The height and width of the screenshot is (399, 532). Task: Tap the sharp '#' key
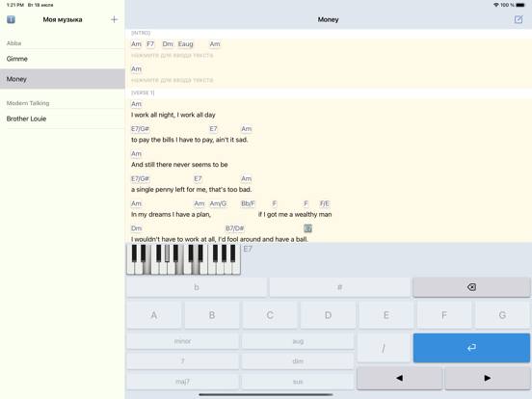point(339,287)
